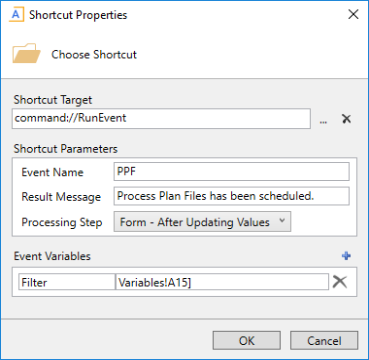This screenshot has height=360, width=369.
Task: Click the Choose Shortcut heading text
Action: (x=94, y=54)
